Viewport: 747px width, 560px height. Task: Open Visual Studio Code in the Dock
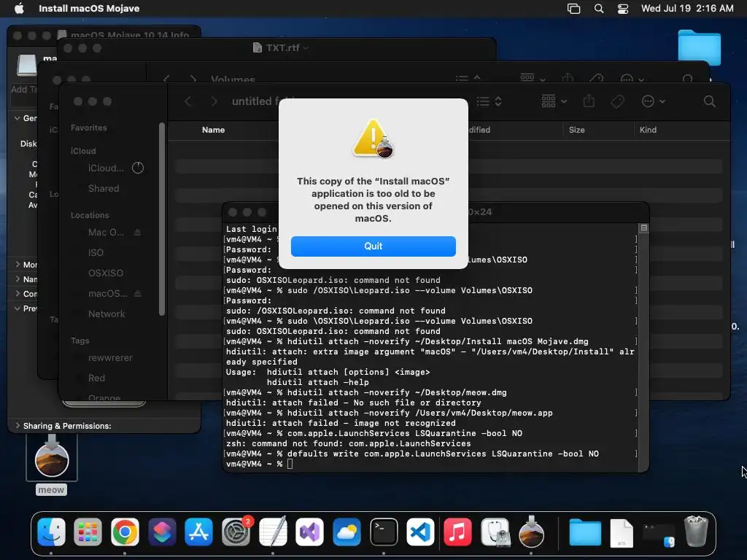coord(421,532)
